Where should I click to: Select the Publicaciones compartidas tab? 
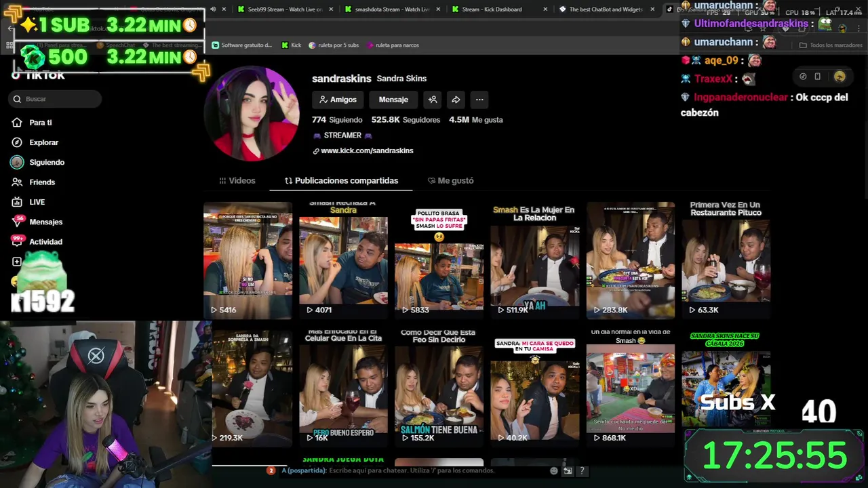[341, 181]
